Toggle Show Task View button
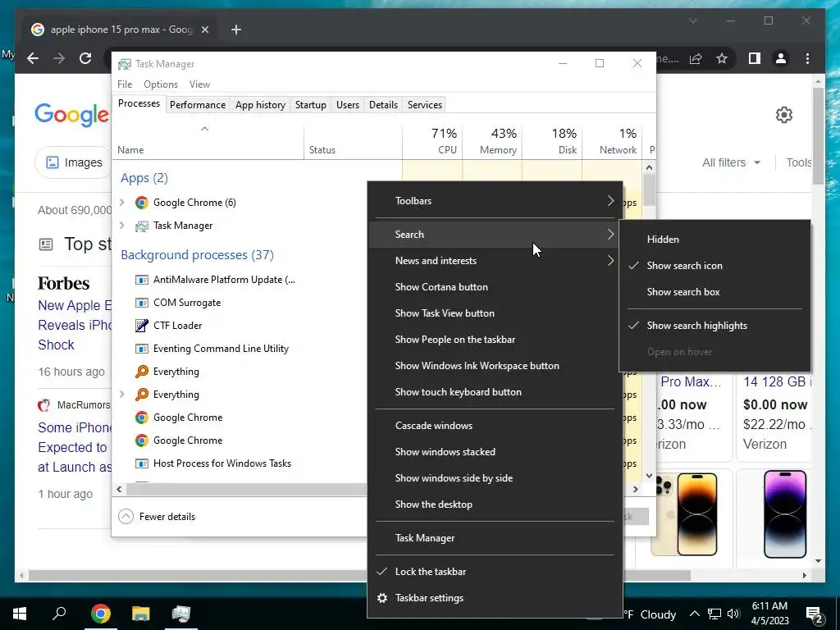The height and width of the screenshot is (630, 840). click(x=495, y=313)
